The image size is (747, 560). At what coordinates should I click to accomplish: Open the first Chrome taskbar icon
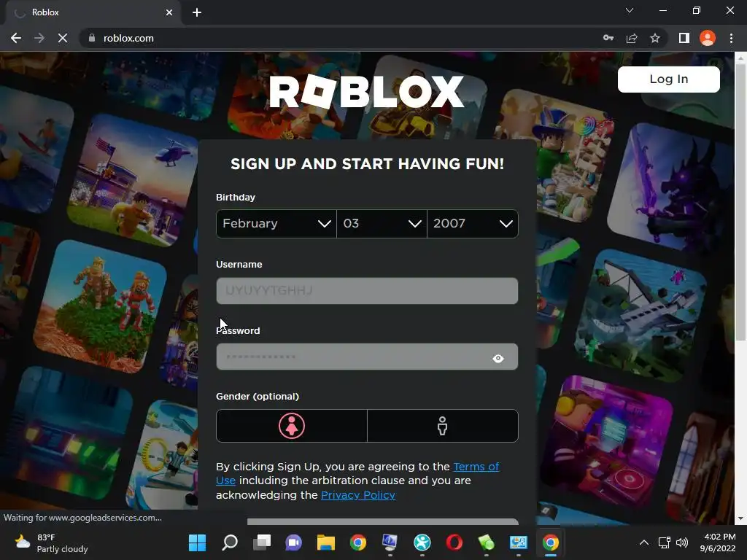[x=357, y=542]
